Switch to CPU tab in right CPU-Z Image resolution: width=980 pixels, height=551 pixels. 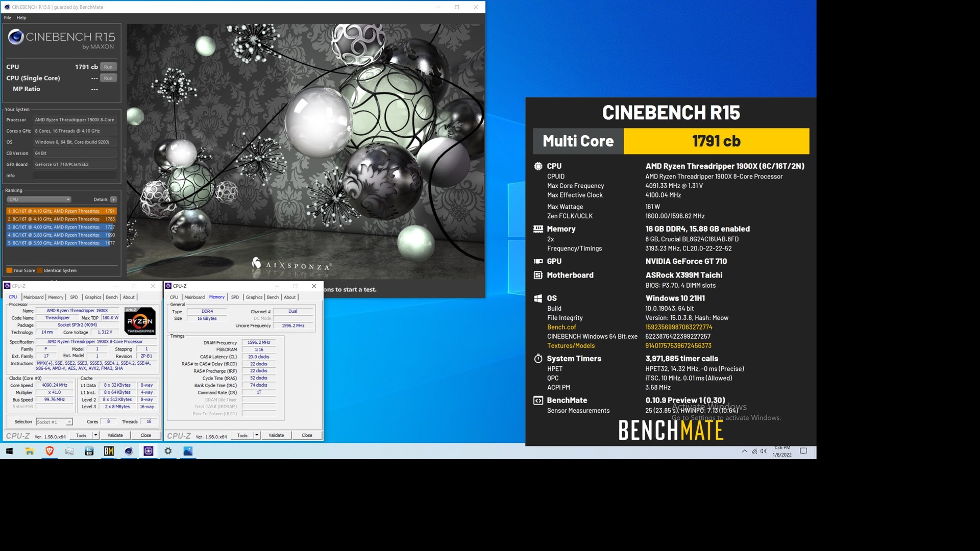[174, 297]
